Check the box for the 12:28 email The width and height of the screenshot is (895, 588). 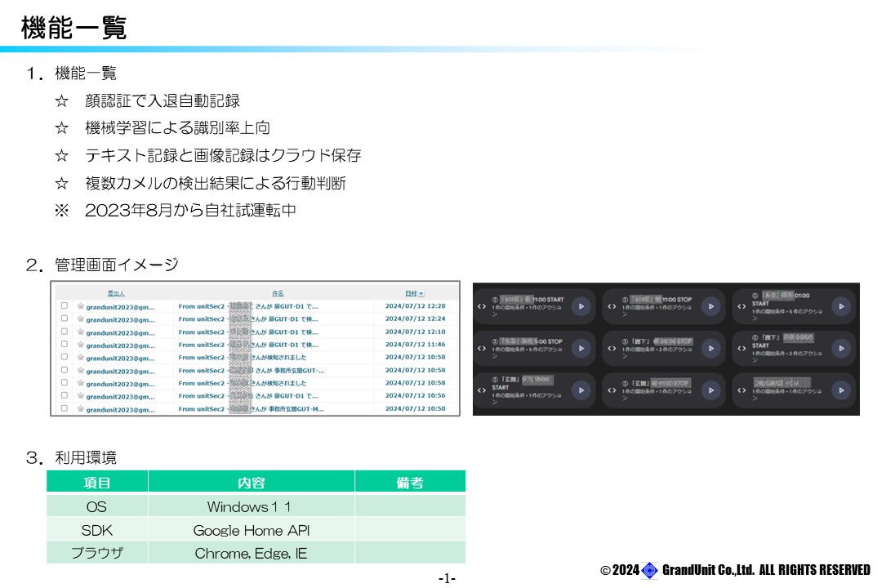point(65,306)
